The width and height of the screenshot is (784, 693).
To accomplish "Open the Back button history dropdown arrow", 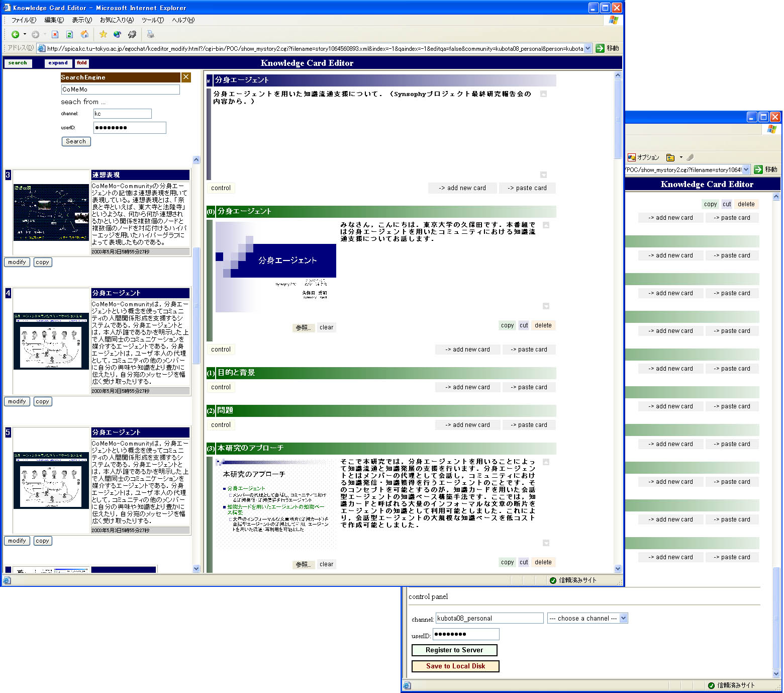I will pyautogui.click(x=25, y=34).
